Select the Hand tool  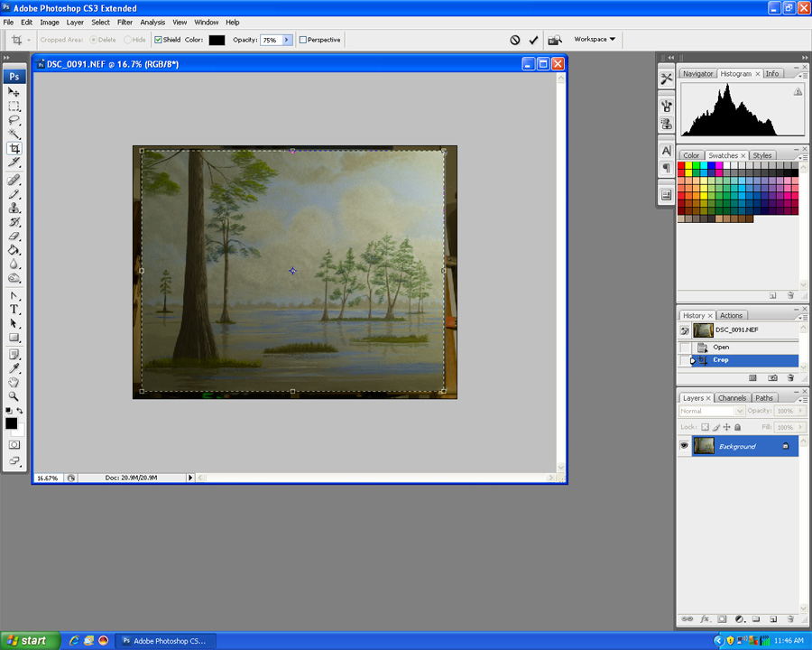pyautogui.click(x=14, y=383)
